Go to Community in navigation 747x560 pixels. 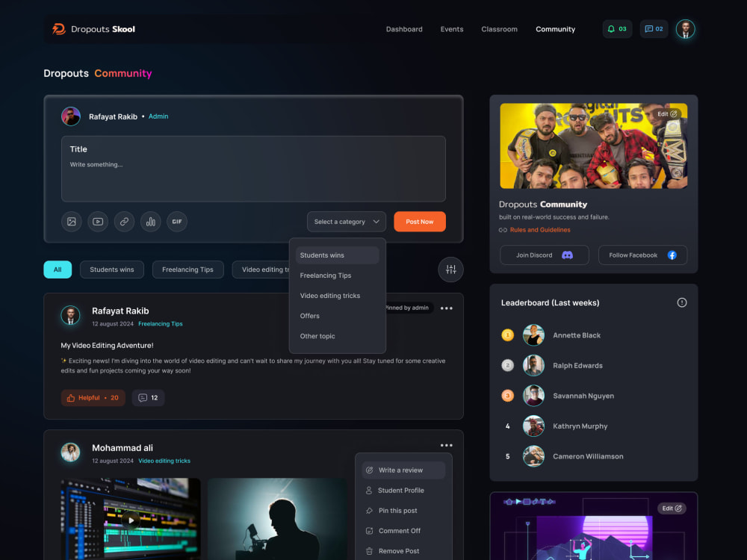[x=556, y=29]
